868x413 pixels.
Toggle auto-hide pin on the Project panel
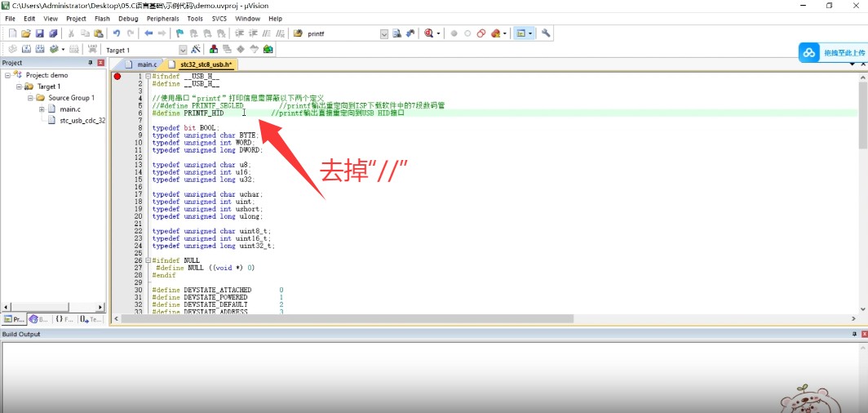(x=91, y=63)
